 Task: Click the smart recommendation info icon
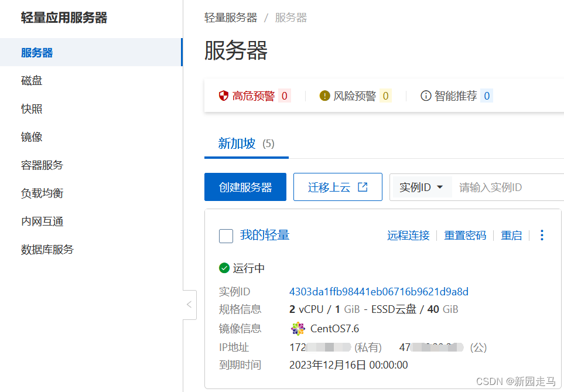point(426,96)
